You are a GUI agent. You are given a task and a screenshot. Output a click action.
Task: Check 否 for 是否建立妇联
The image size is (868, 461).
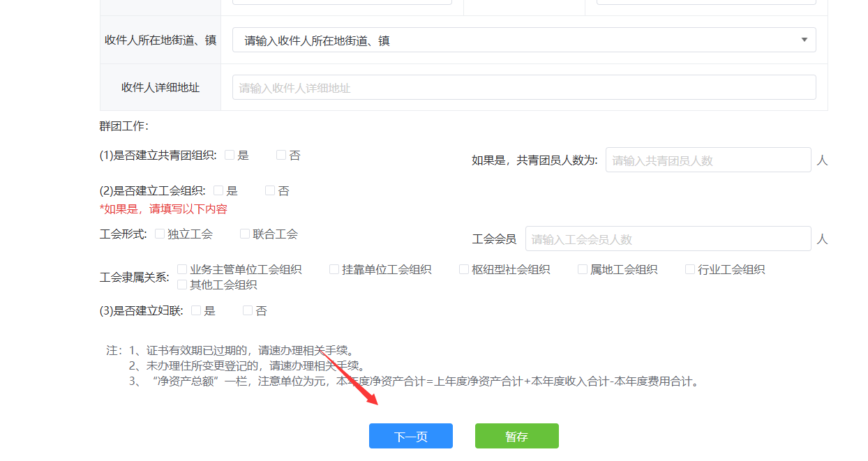coord(248,311)
